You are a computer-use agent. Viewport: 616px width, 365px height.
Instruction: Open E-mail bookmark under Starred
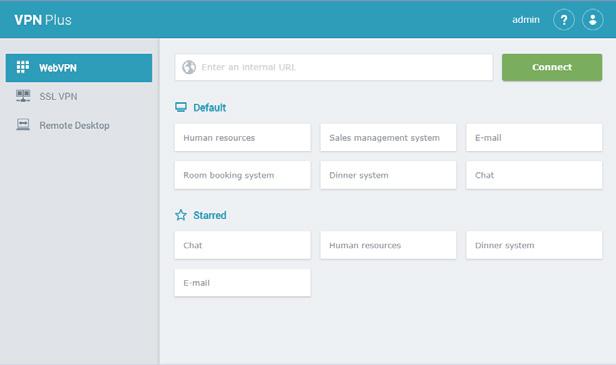(x=242, y=282)
